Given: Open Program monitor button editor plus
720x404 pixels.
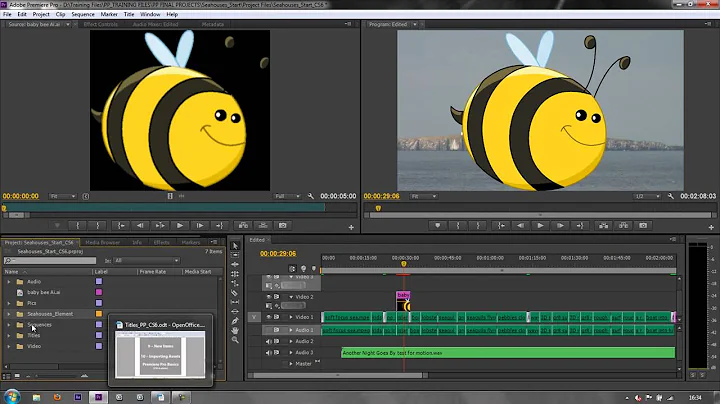Looking at the screenshot, I should (711, 227).
